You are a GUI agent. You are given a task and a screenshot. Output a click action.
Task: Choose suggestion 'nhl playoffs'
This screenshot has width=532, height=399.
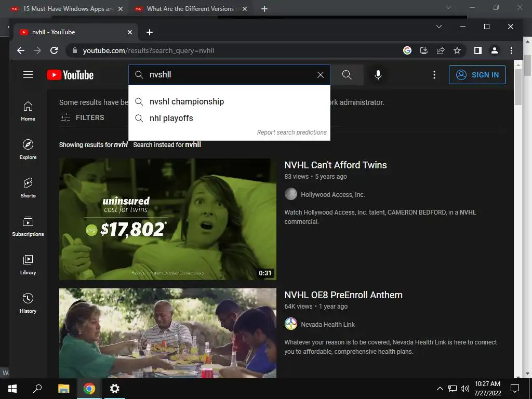click(x=229, y=118)
